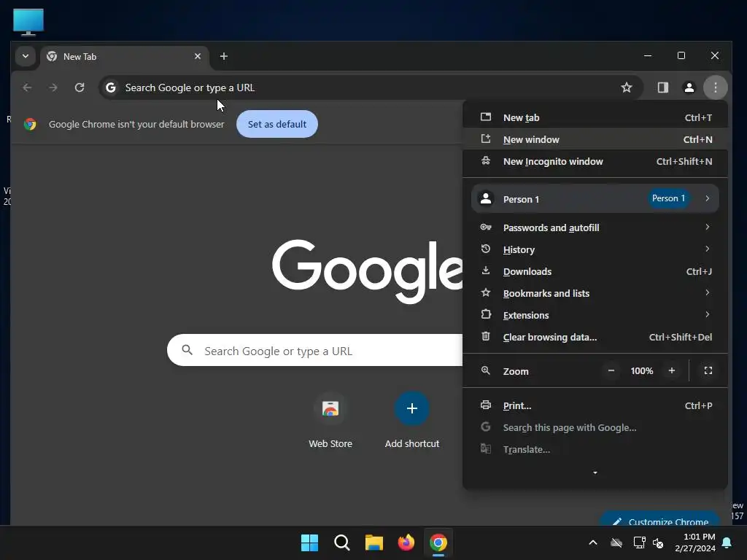Click the desktop monitor icon
This screenshot has width=747, height=560.
coord(28,22)
